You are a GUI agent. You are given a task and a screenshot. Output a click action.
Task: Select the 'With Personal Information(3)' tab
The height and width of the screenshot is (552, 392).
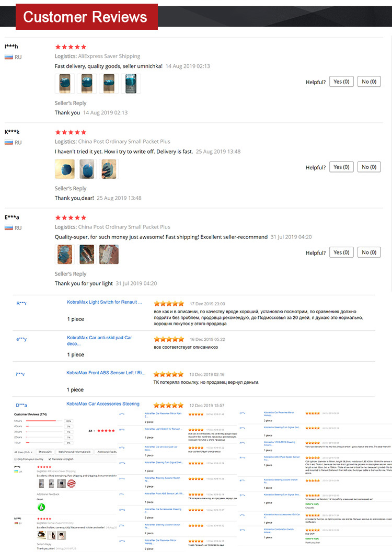[x=74, y=452]
